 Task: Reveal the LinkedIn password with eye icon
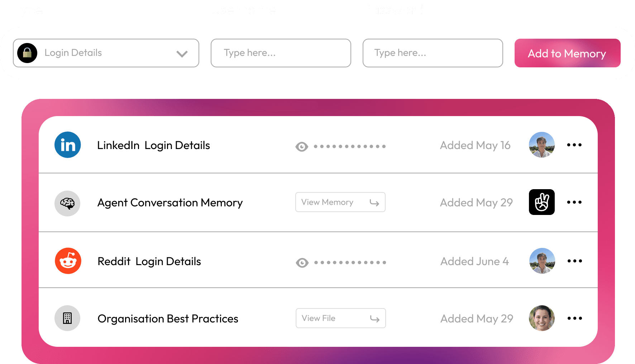pos(302,147)
